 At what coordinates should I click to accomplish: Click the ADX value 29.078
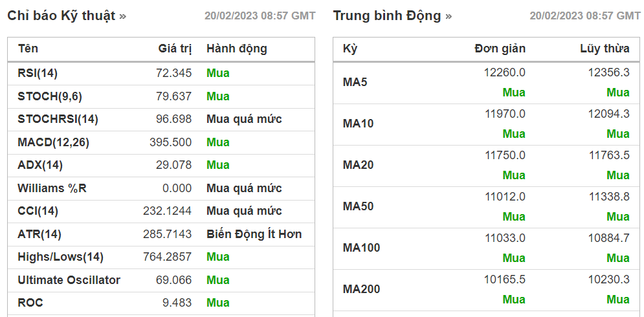[x=173, y=165]
